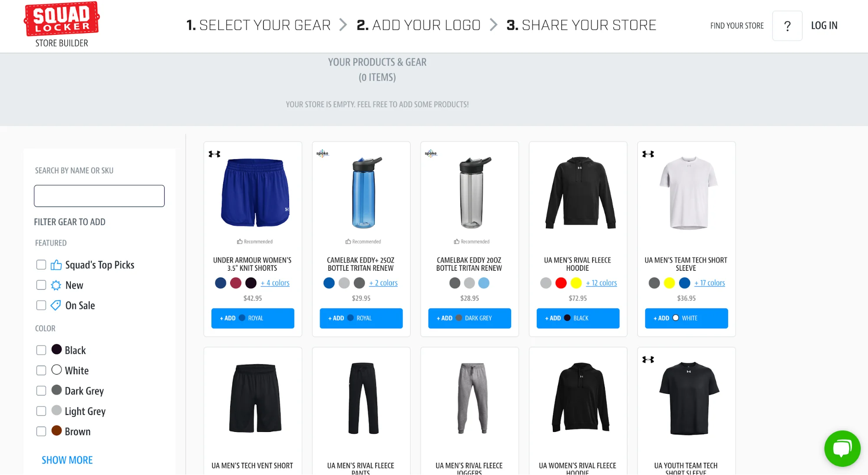Click the Squad's Top Picks icon
This screenshot has width=868, height=475.
pyautogui.click(x=56, y=264)
